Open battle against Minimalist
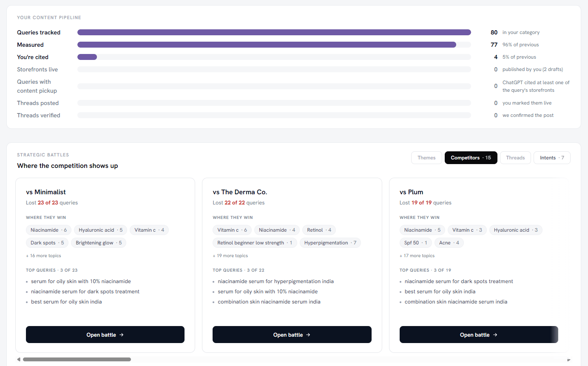This screenshot has width=588, height=366. [105, 335]
